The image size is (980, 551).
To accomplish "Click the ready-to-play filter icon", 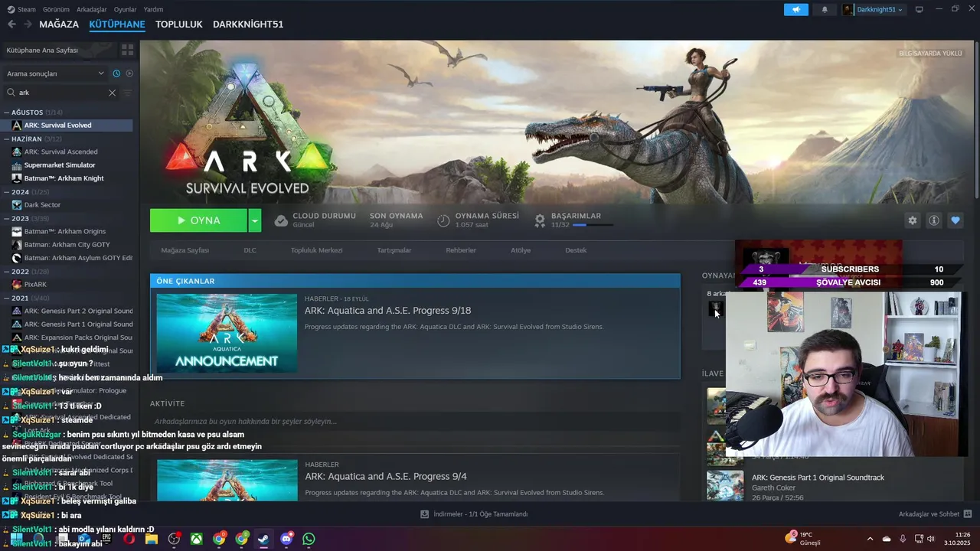I will point(129,73).
